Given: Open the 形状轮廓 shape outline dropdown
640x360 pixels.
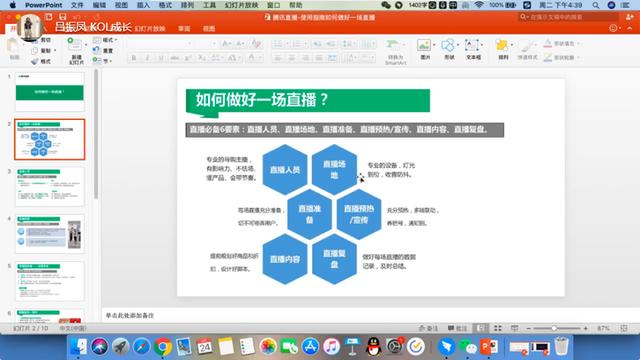Looking at the screenshot, I should pos(562,58).
